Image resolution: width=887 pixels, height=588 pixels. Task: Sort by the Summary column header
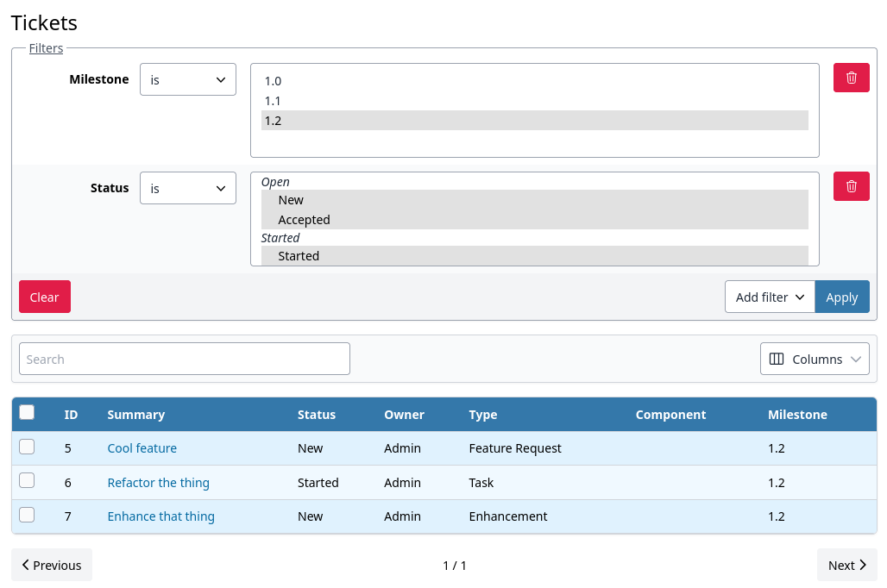tap(135, 415)
